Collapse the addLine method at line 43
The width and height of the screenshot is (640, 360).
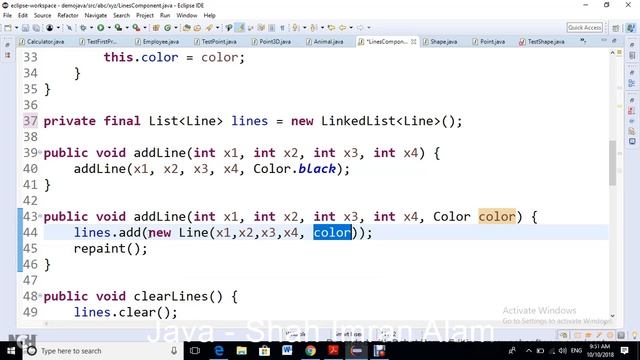pyautogui.click(x=40, y=216)
